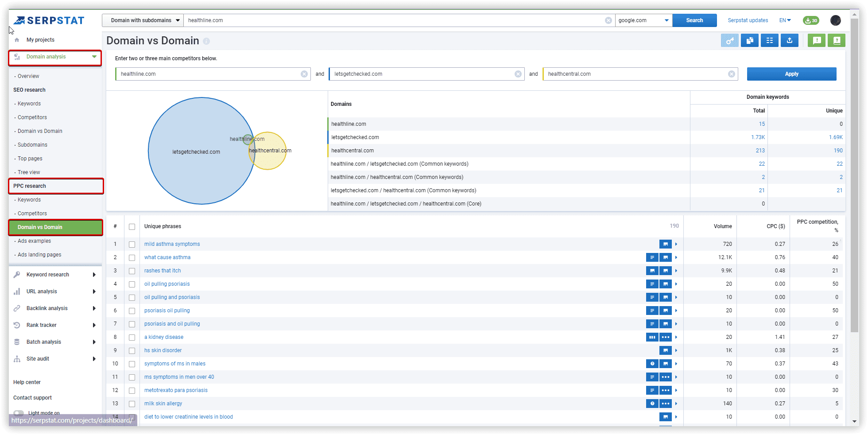868x435 pixels.
Task: Click the columns icon for a kidney disease
Action: (x=652, y=337)
